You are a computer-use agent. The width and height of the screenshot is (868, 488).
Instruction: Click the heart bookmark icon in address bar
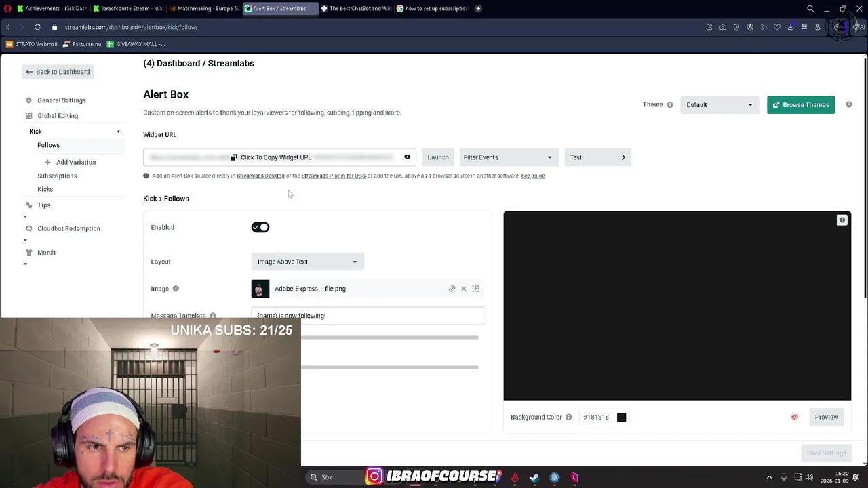point(777,27)
